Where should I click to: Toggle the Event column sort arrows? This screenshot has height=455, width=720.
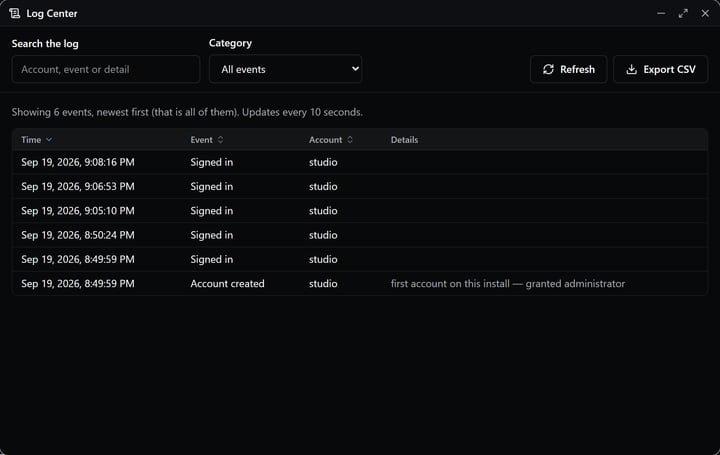click(x=220, y=140)
